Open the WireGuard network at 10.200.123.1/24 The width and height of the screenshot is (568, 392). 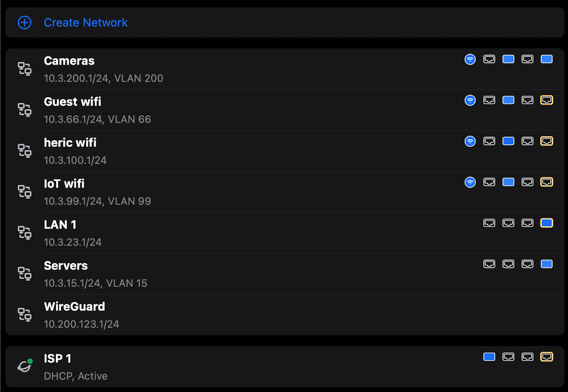[75, 307]
